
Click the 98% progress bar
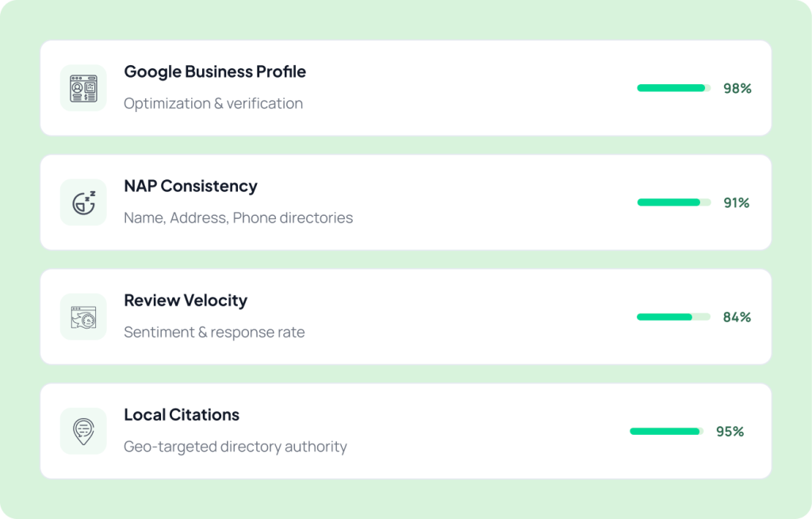click(x=674, y=88)
